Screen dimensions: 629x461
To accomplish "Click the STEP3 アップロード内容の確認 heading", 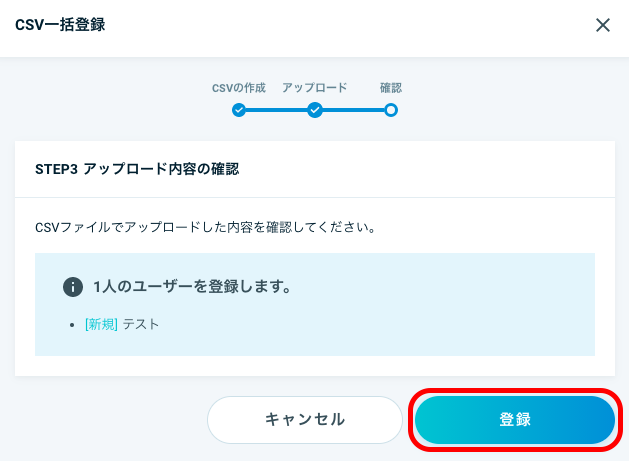I will [x=137, y=169].
